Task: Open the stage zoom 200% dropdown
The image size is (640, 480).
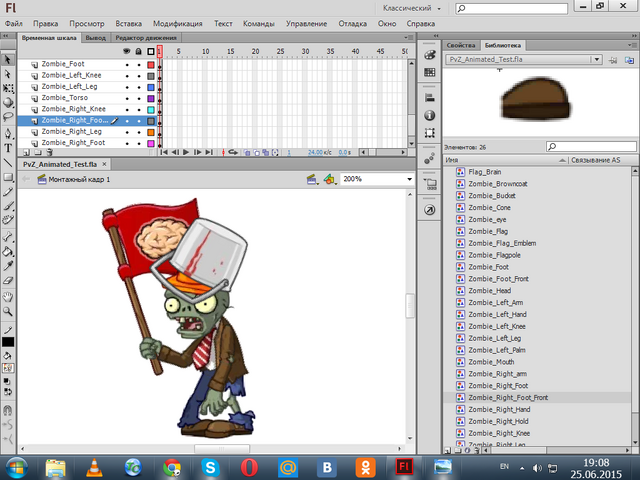Action: pos(409,179)
